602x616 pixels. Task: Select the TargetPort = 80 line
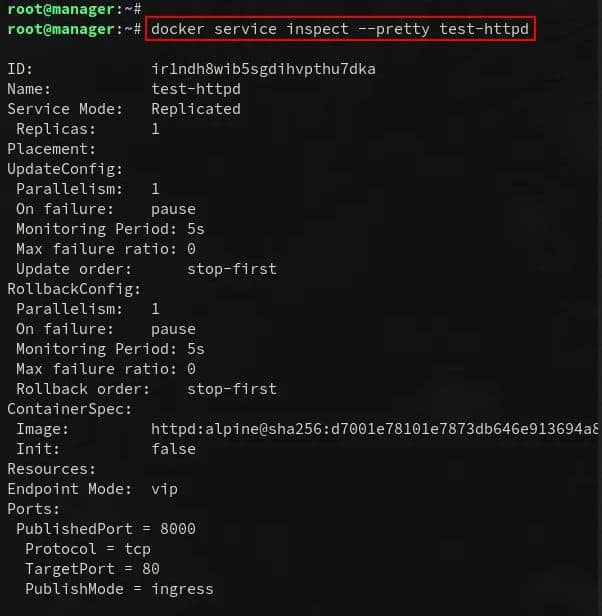92,569
